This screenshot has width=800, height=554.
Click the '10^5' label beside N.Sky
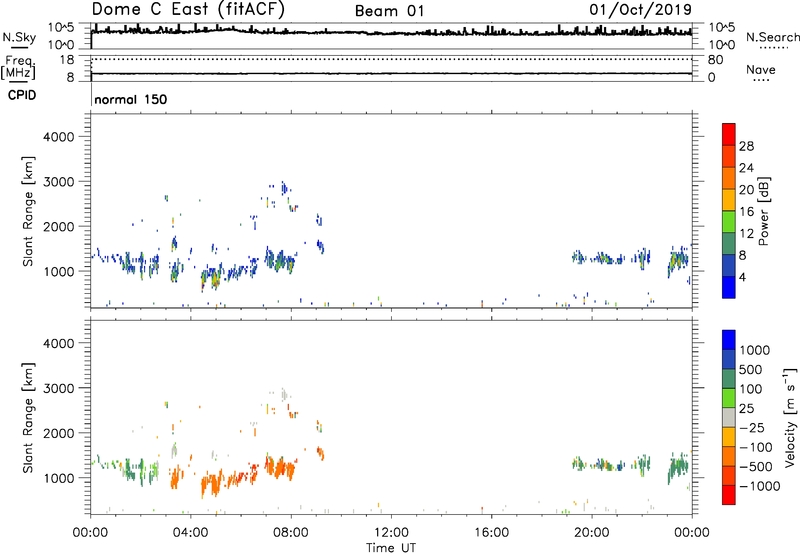coord(61,28)
